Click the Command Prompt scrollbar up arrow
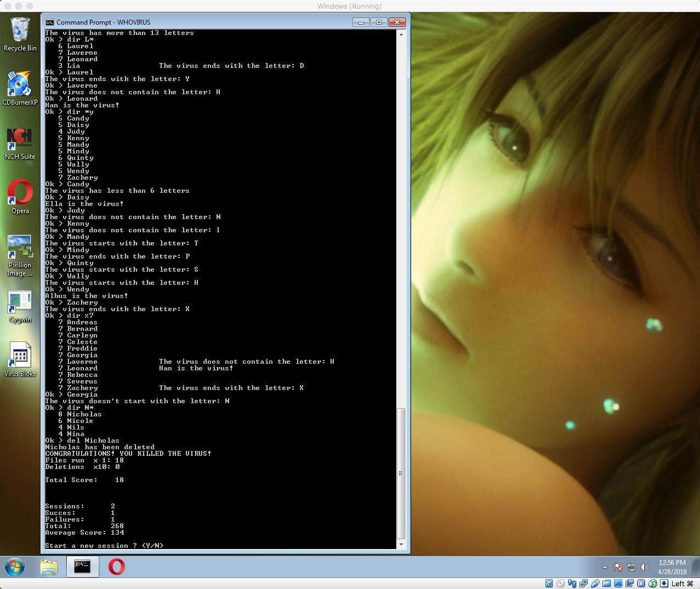700x589 pixels. click(401, 35)
